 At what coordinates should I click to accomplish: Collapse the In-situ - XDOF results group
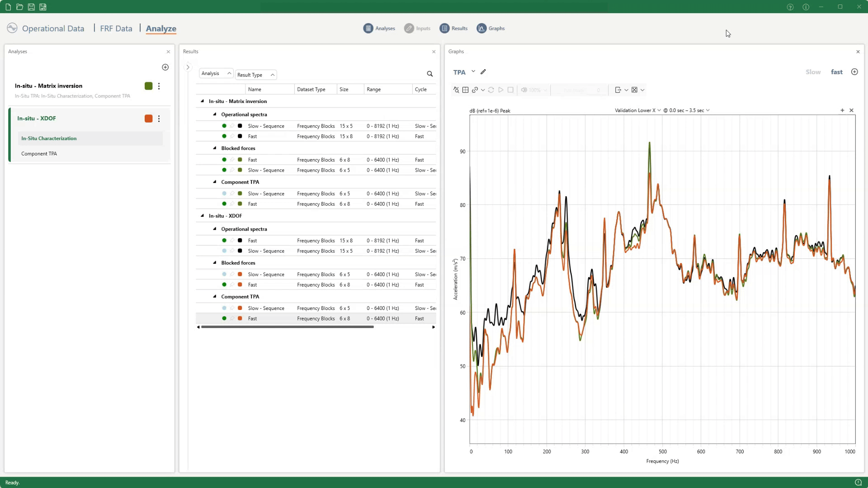click(x=202, y=216)
